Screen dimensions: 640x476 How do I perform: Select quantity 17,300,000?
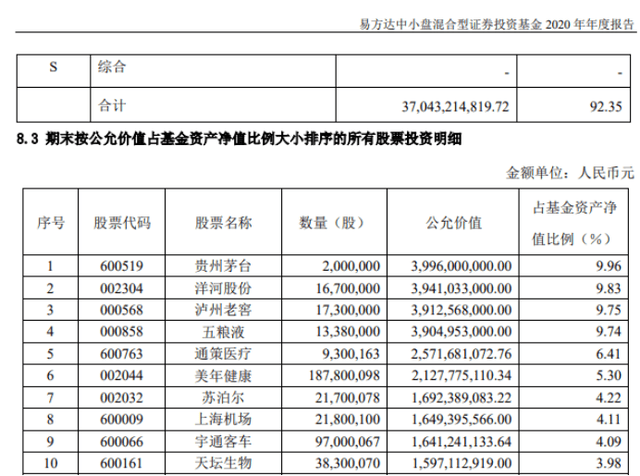click(x=348, y=310)
